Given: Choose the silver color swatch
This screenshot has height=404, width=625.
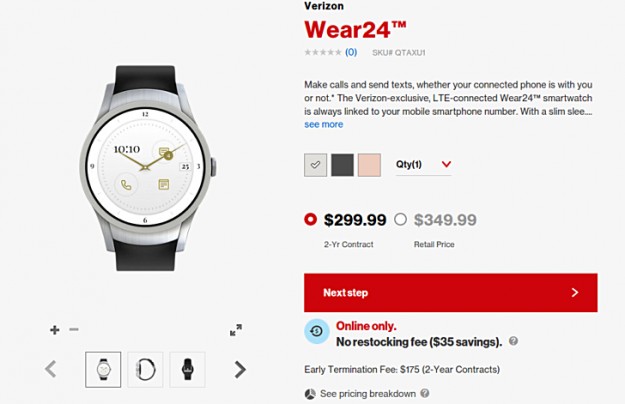Looking at the screenshot, I should [x=316, y=165].
